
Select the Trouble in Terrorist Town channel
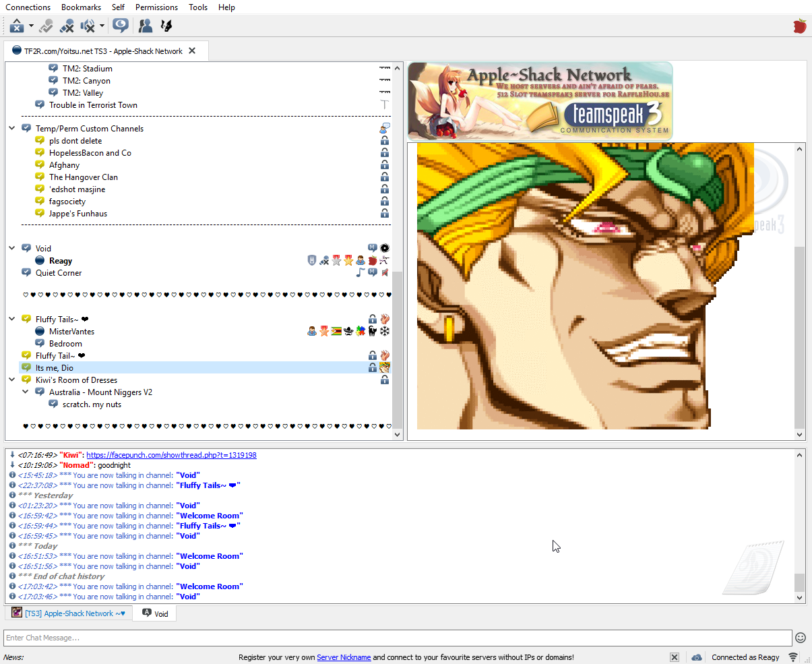(x=93, y=104)
